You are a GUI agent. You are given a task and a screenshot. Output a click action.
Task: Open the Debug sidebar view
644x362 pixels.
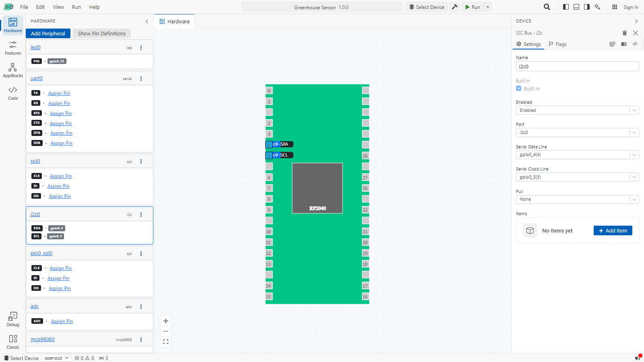(13, 319)
